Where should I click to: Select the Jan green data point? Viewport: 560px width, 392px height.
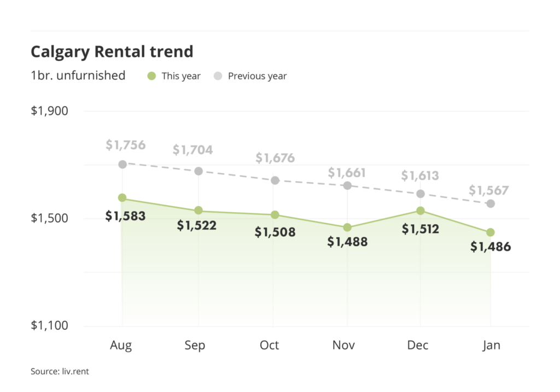point(491,232)
